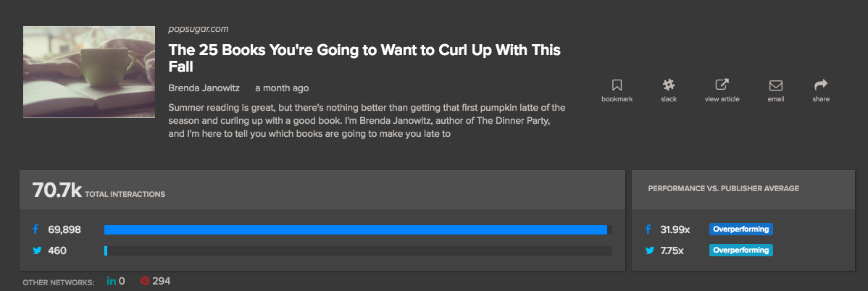Viewport: 868px width, 291px height.
Task: Click the blue Facebook interactions bar
Action: [355, 229]
